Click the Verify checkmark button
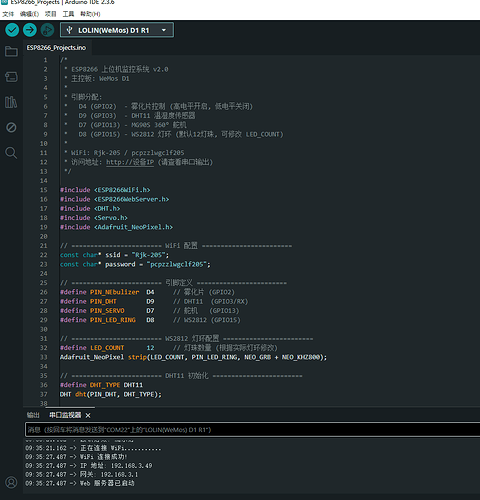Viewport: 480px width, 500px height. pyautogui.click(x=12, y=30)
